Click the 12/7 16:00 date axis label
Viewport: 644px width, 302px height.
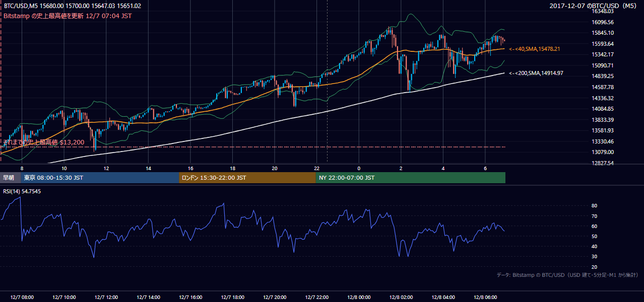[x=190, y=297]
